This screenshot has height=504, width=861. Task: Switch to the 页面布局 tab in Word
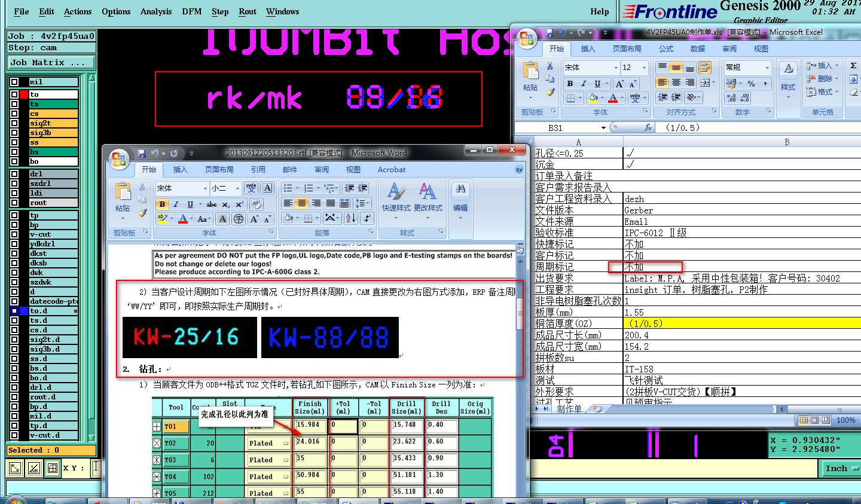pyautogui.click(x=219, y=170)
